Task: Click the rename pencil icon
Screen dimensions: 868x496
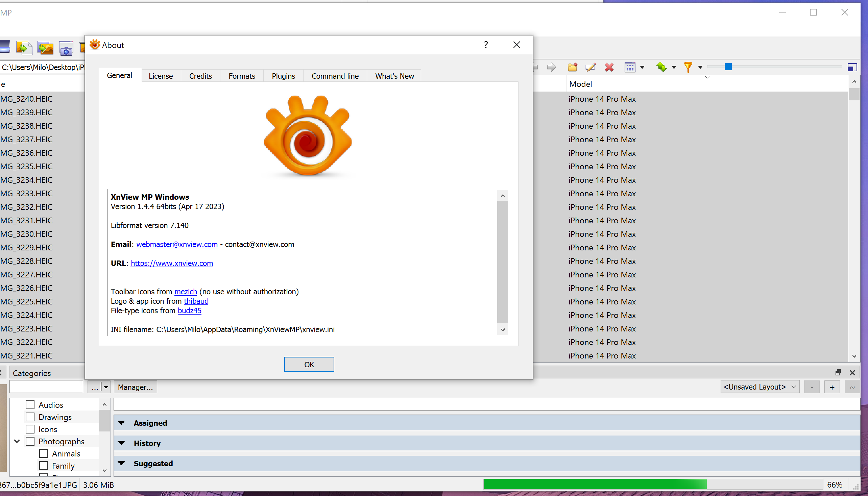Action: [x=590, y=67]
